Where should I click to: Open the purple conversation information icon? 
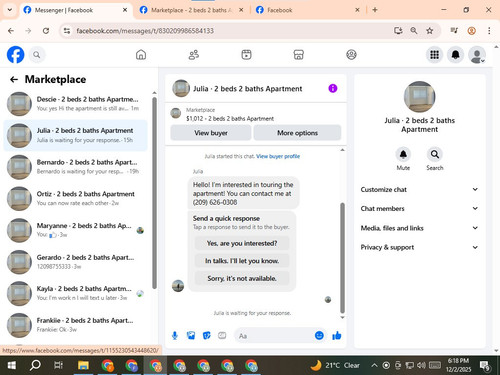(333, 88)
